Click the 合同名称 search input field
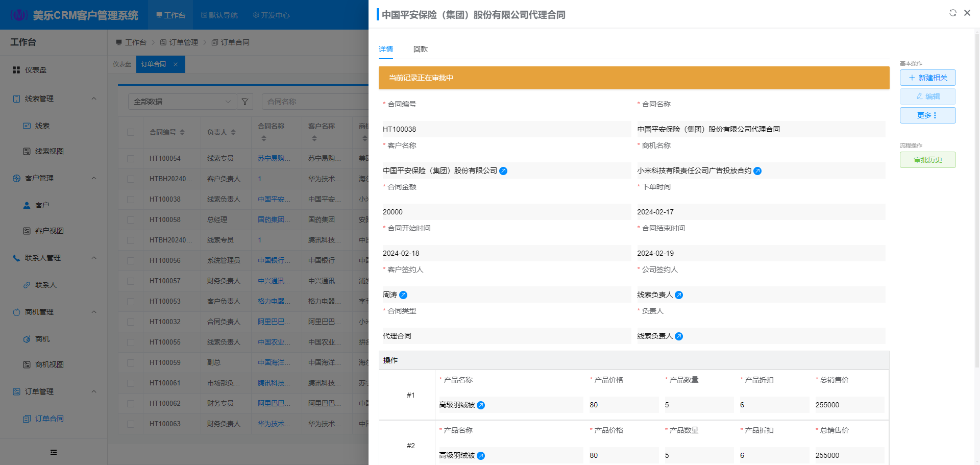The height and width of the screenshot is (465, 980). (314, 102)
